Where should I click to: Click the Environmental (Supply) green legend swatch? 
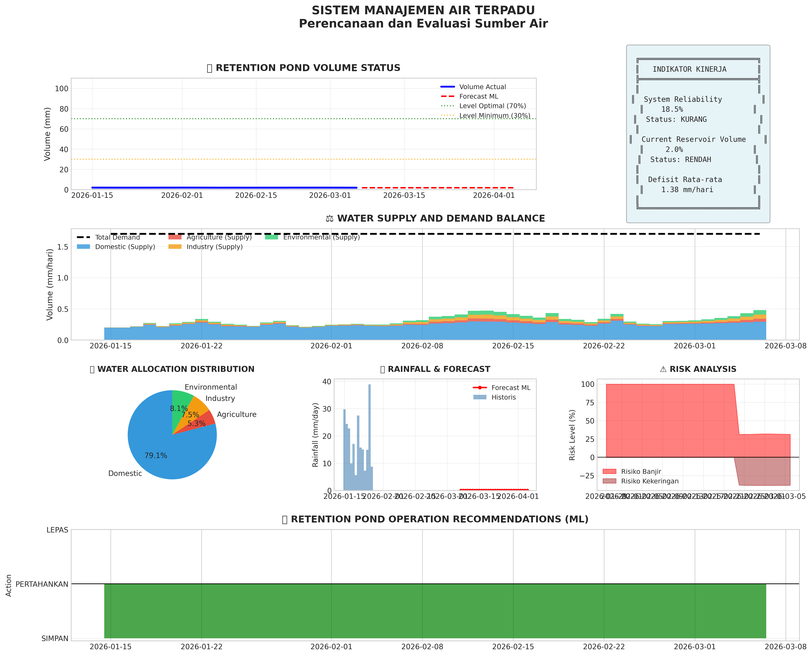pyautogui.click(x=271, y=237)
